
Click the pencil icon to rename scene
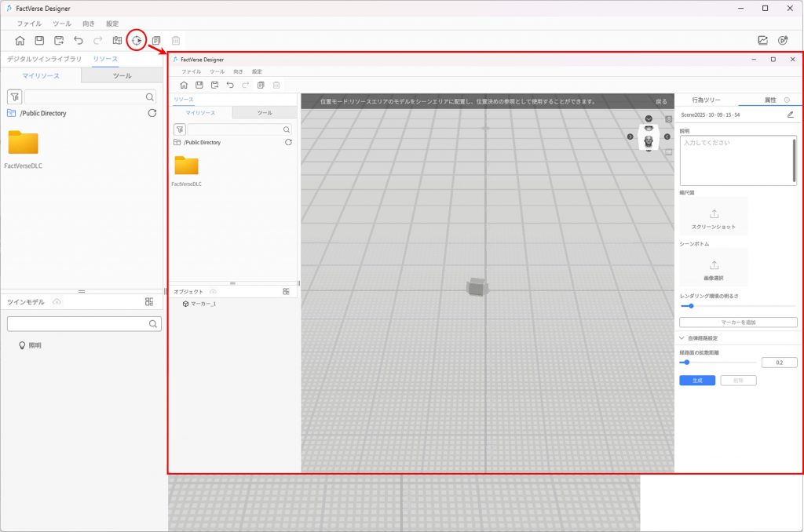[790, 115]
